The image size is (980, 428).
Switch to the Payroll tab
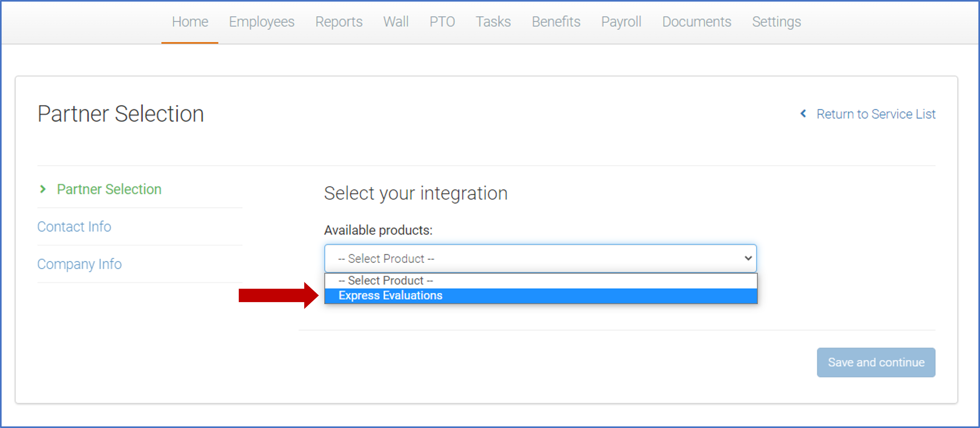point(621,22)
